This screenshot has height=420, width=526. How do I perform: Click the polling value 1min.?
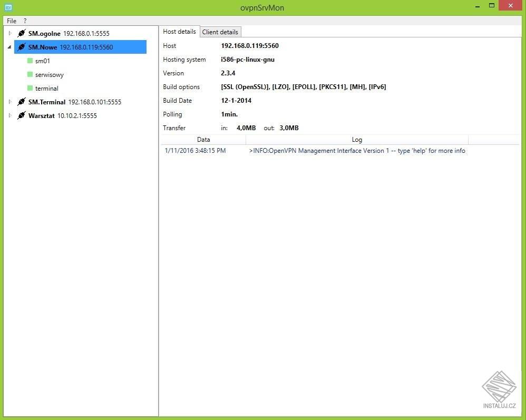coord(229,114)
